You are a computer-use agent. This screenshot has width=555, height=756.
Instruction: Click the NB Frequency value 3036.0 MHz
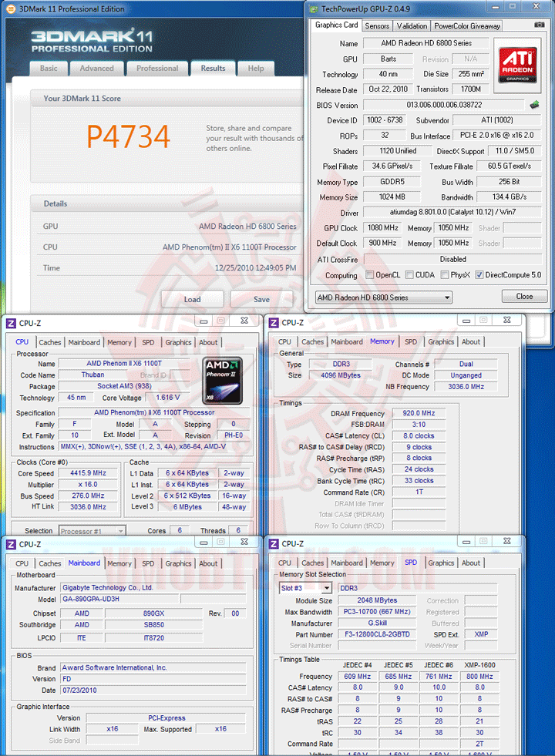tap(466, 387)
